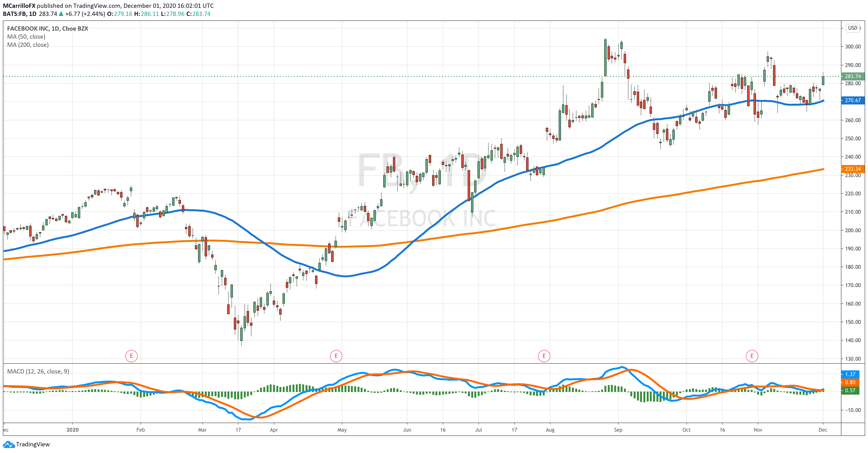Click the Nov date axis label
Viewport: 868px width, 453px height.
point(758,430)
